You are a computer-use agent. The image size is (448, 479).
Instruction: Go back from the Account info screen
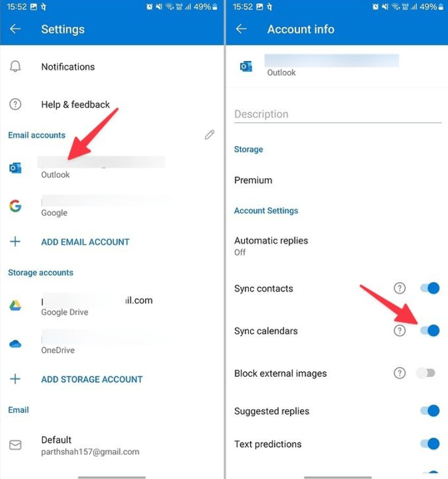tap(241, 29)
